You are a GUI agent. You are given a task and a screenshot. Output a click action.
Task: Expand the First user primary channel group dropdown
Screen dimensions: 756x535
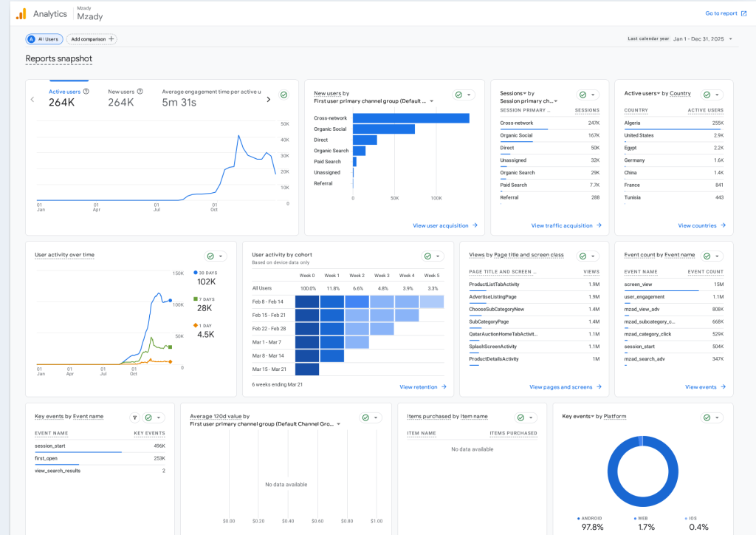(x=431, y=101)
